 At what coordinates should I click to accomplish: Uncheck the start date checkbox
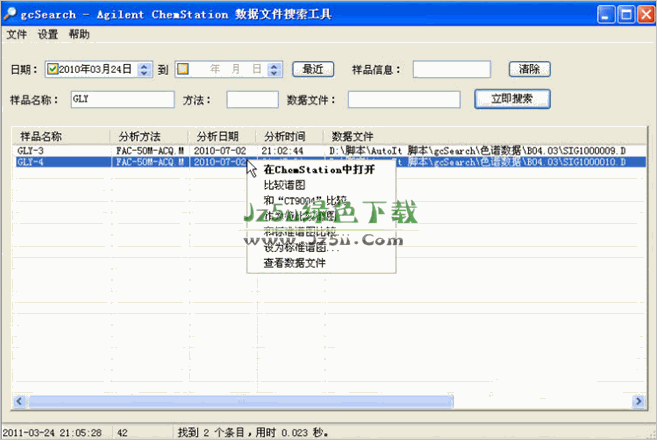(52, 69)
